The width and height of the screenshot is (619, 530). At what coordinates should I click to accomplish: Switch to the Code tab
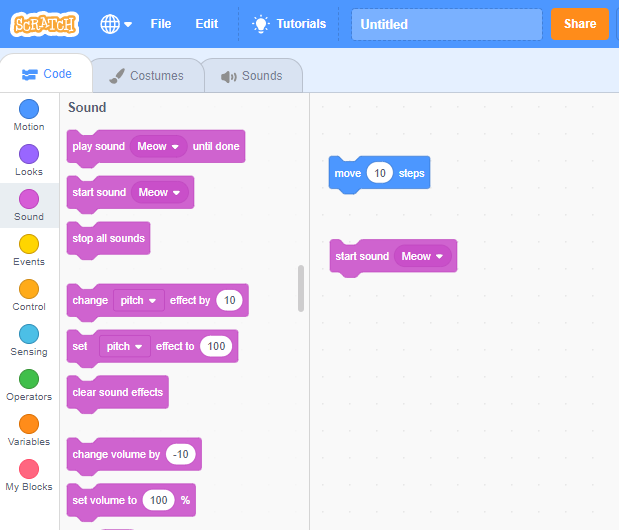47,74
